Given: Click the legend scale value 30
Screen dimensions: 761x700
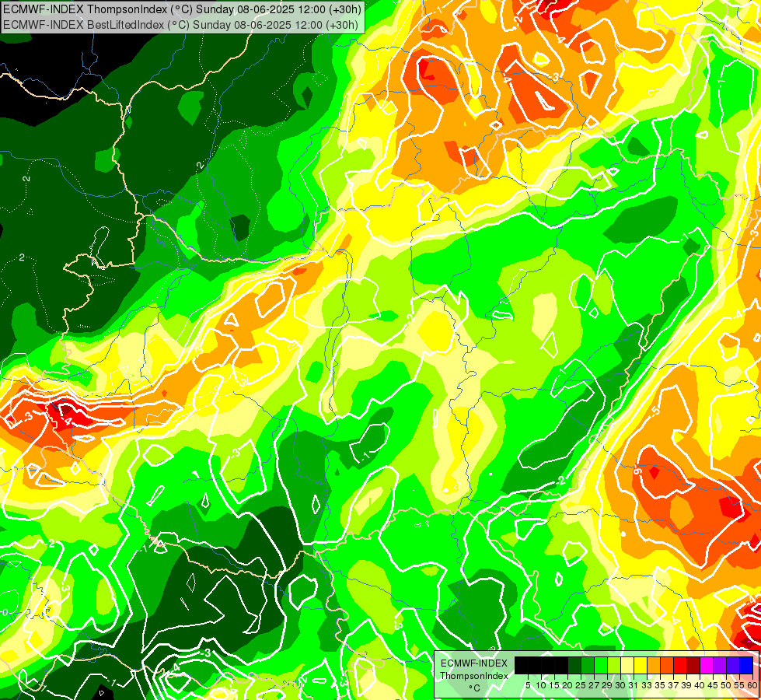Looking at the screenshot, I should [621, 685].
